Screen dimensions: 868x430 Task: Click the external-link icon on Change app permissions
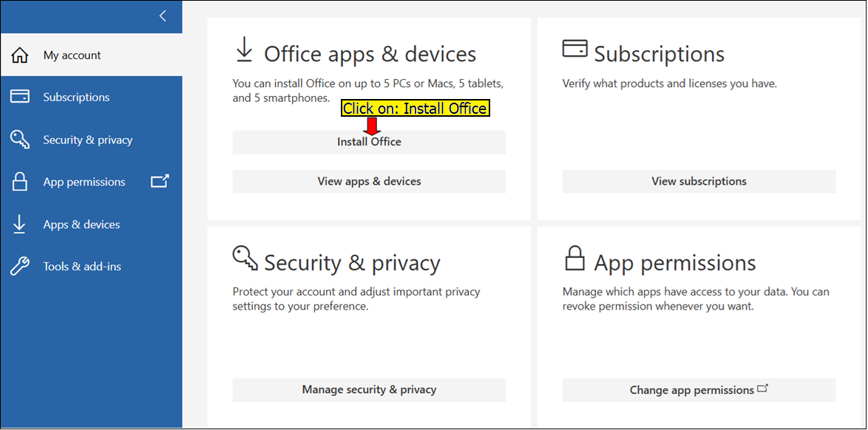pyautogui.click(x=763, y=389)
